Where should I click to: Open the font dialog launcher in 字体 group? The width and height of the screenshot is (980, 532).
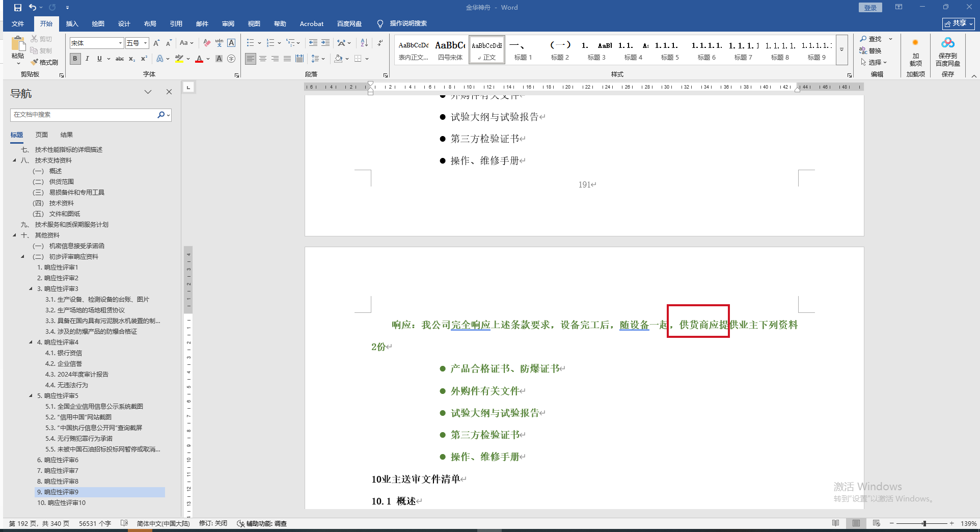point(237,75)
